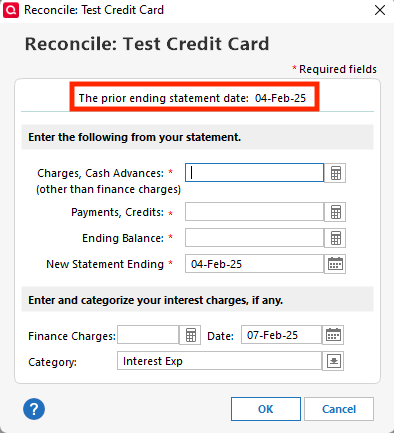This screenshot has width=394, height=433.
Task: Focus the Charges, Cash Advances input box
Action: pyautogui.click(x=254, y=173)
